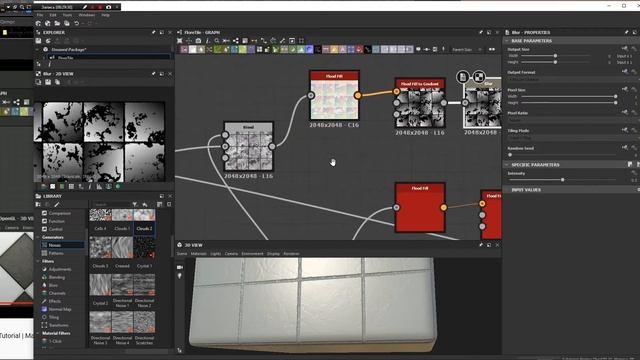Toggle Pixel Size inheritance icon
Viewport: 640px width, 360px height.
(624, 89)
